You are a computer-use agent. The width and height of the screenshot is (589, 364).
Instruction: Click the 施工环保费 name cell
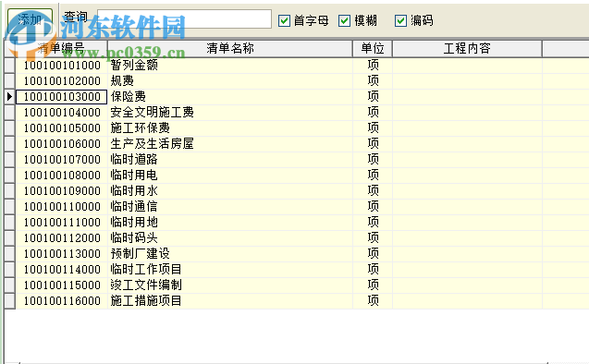point(230,128)
